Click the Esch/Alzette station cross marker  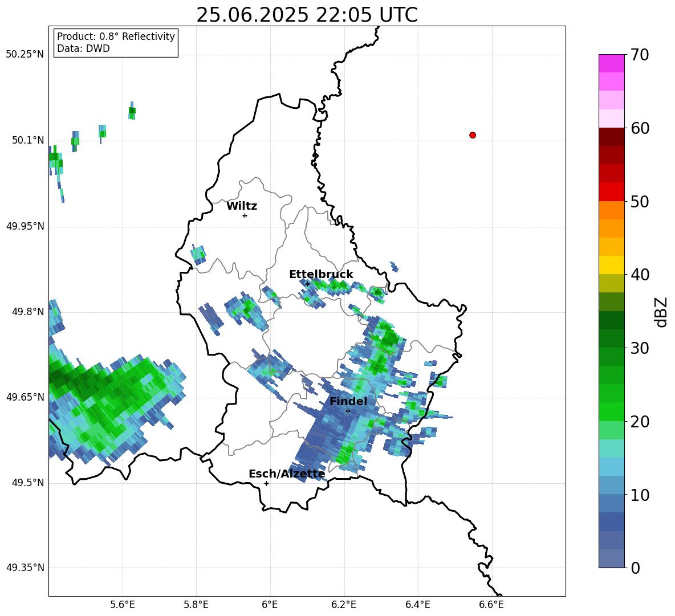click(x=266, y=483)
